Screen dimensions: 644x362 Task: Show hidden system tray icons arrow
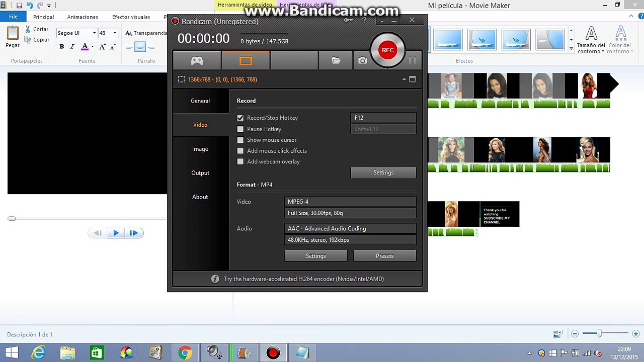(530, 353)
